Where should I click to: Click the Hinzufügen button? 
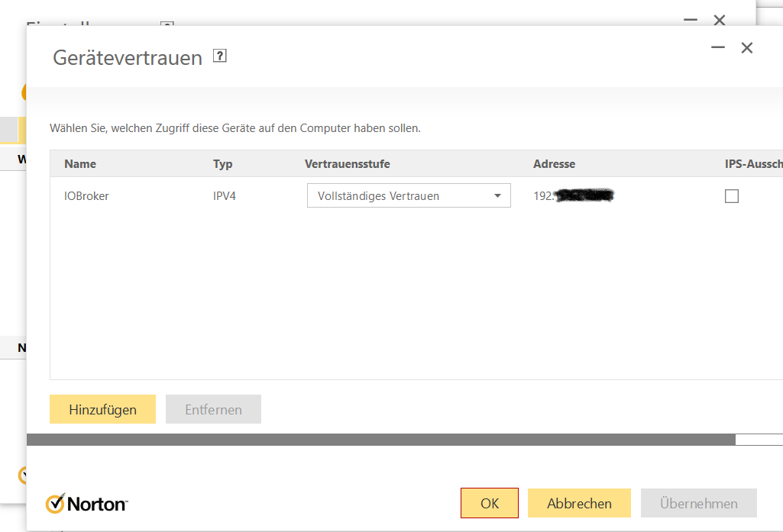pyautogui.click(x=102, y=409)
